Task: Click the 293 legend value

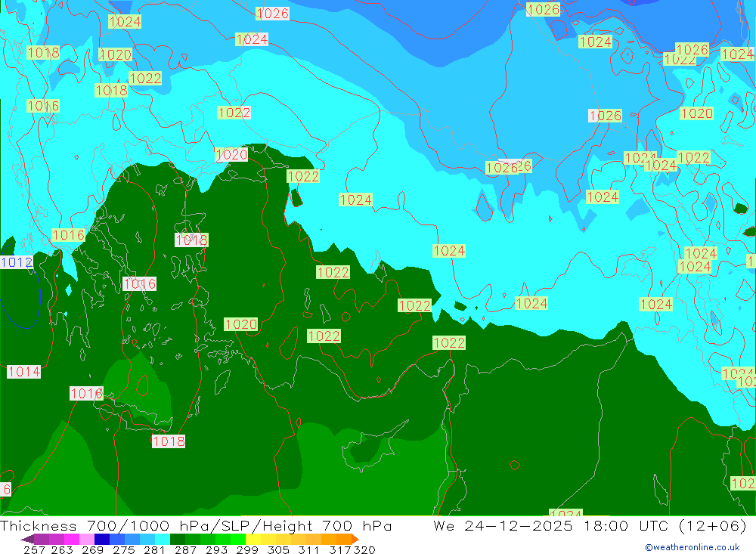Action: [x=216, y=549]
